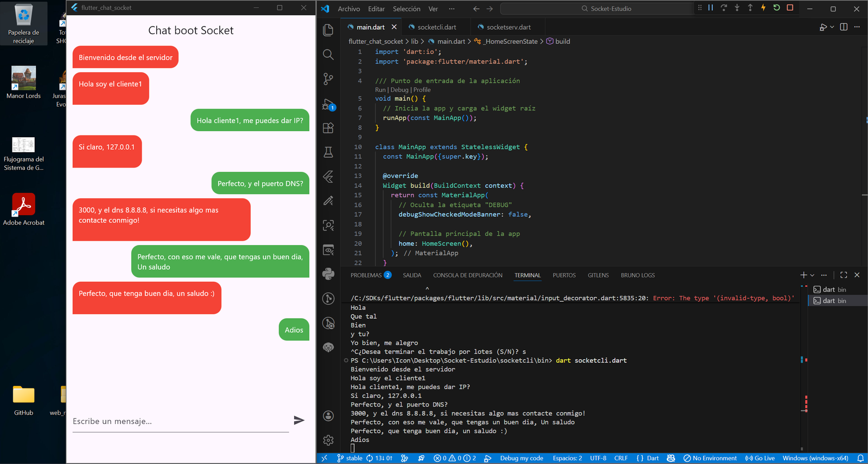This screenshot has width=868, height=464.
Task: Enable Go Live server in status bar
Action: pos(760,459)
